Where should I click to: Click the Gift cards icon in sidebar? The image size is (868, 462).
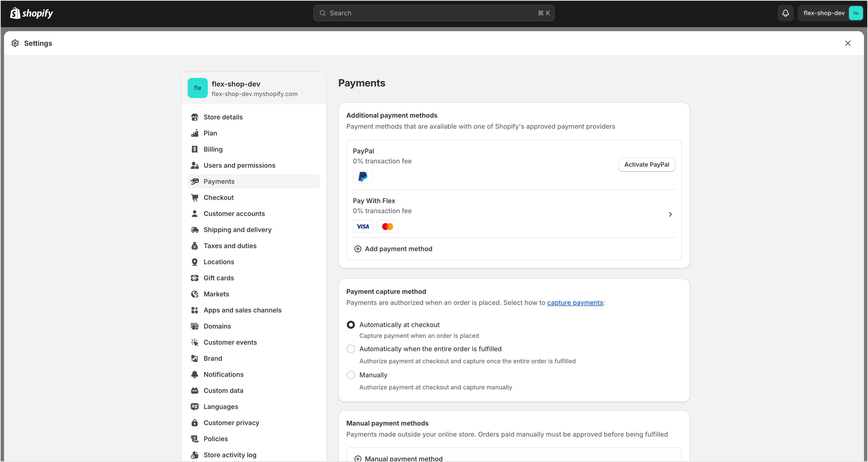point(195,278)
